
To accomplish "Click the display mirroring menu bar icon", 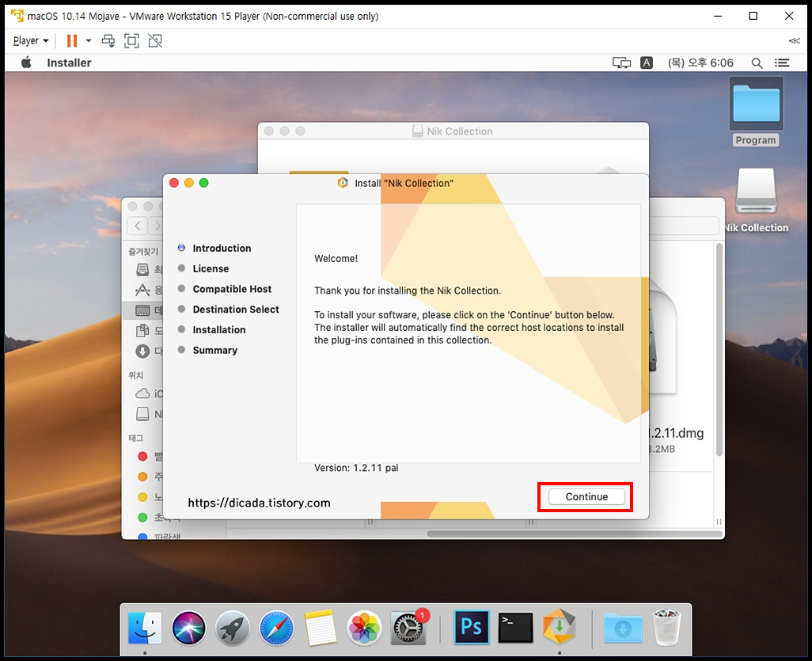I will click(621, 63).
